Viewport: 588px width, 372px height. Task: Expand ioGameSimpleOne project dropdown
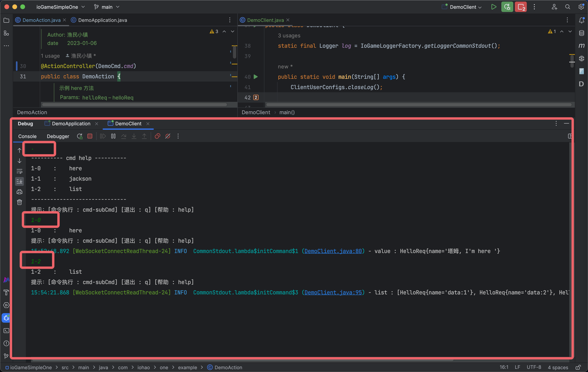pyautogui.click(x=61, y=7)
